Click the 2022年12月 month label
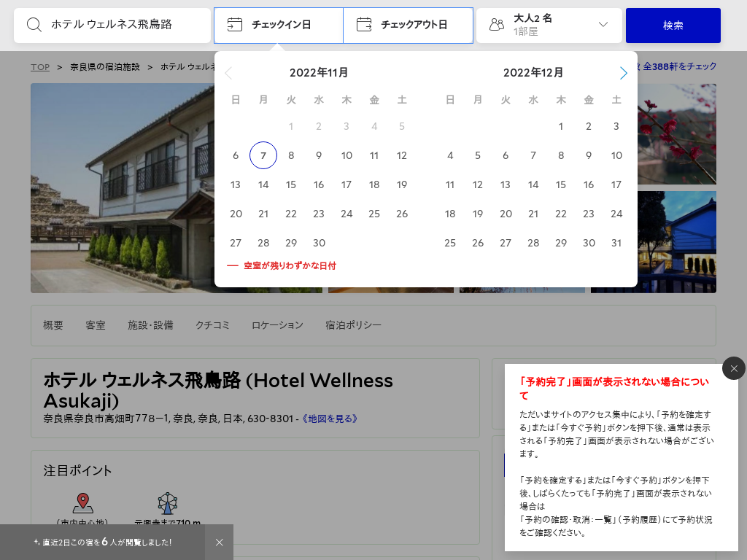Viewport: 747px width, 560px height. (533, 73)
